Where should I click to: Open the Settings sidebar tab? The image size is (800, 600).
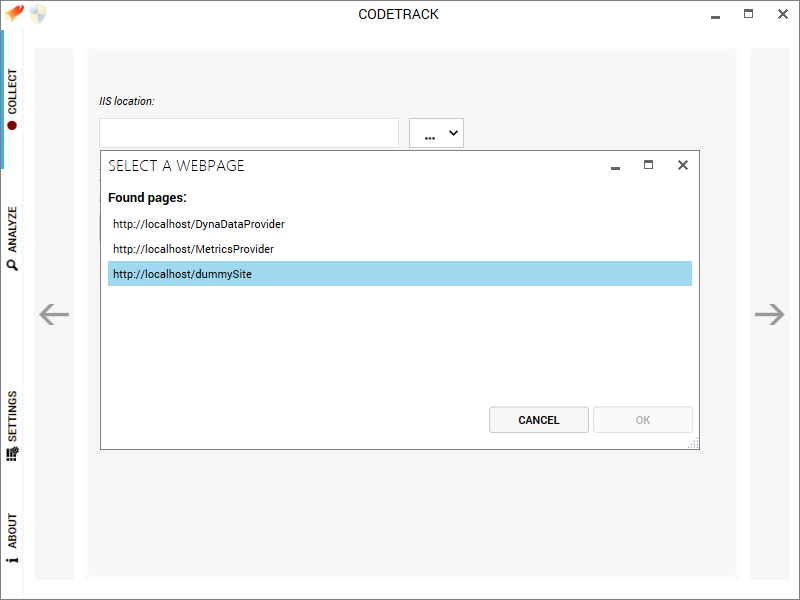[x=12, y=427]
